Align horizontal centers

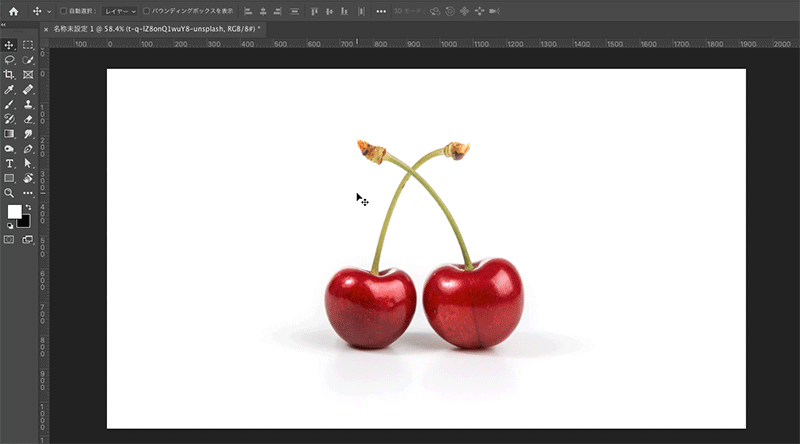pos(263,11)
